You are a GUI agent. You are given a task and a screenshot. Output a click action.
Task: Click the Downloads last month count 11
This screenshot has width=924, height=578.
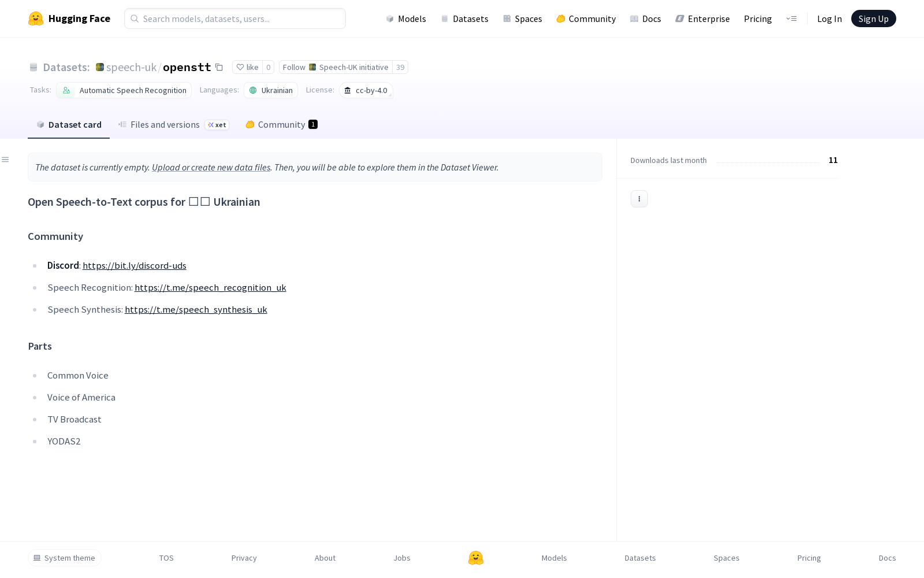click(833, 160)
